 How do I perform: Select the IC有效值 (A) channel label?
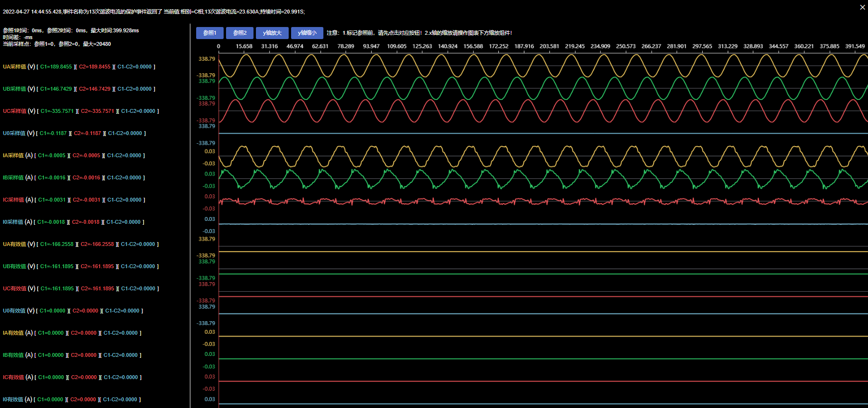[x=18, y=377]
